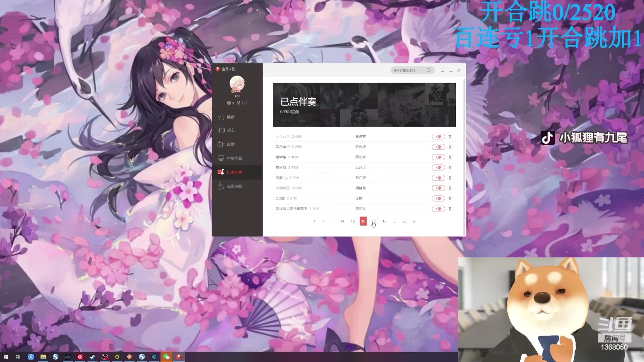Delete 分手快乐 with trash icon

point(450,188)
